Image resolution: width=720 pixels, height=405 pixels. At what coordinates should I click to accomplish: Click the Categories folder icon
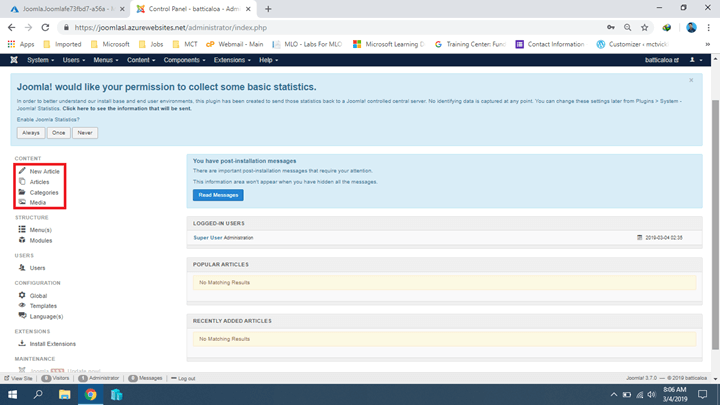point(22,192)
